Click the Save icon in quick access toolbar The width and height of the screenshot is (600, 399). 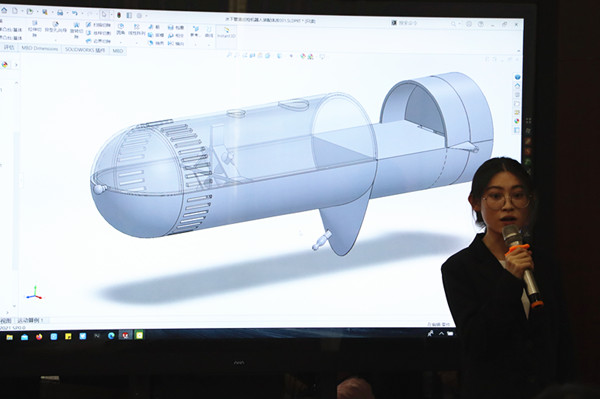tap(45, 12)
